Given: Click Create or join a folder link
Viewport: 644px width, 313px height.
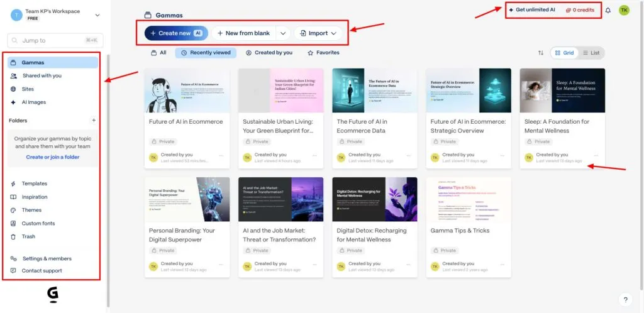Looking at the screenshot, I should pos(53,157).
